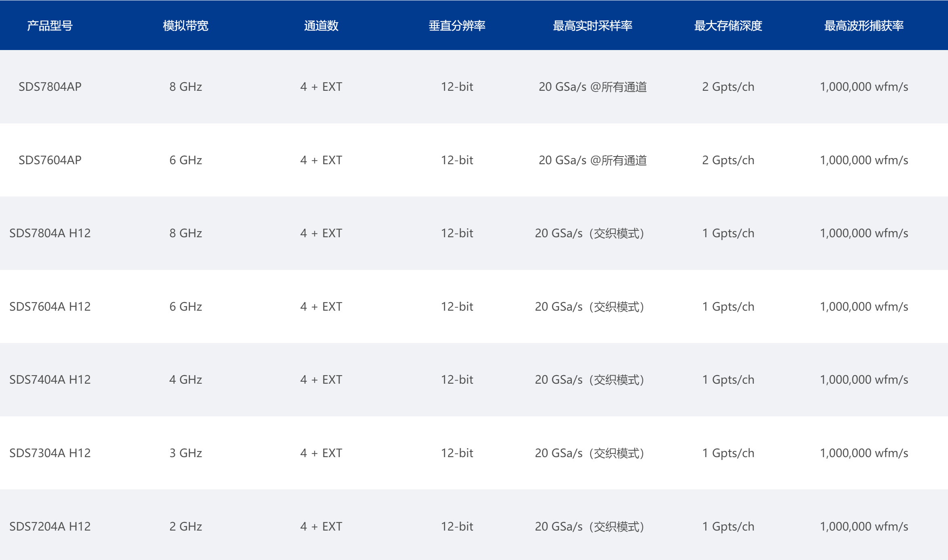This screenshot has height=560, width=948.
Task: Click the 最高波形捕获率 column header
Action: [864, 25]
